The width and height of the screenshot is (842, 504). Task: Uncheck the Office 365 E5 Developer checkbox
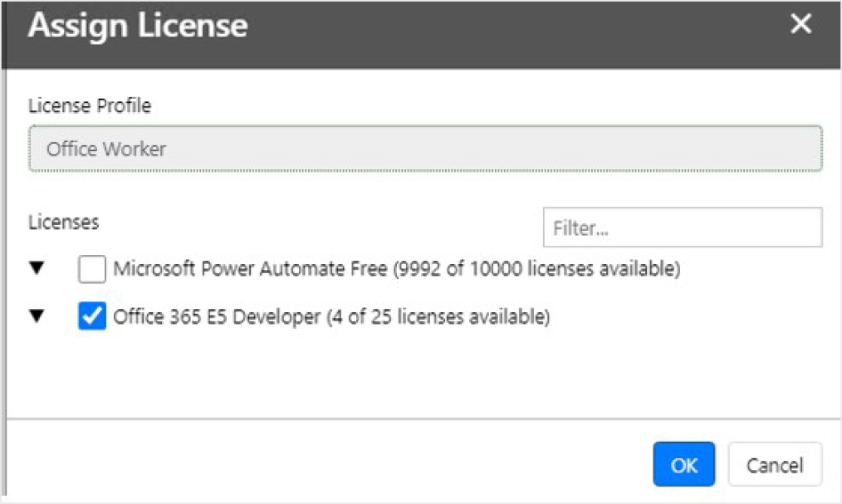tap(92, 316)
